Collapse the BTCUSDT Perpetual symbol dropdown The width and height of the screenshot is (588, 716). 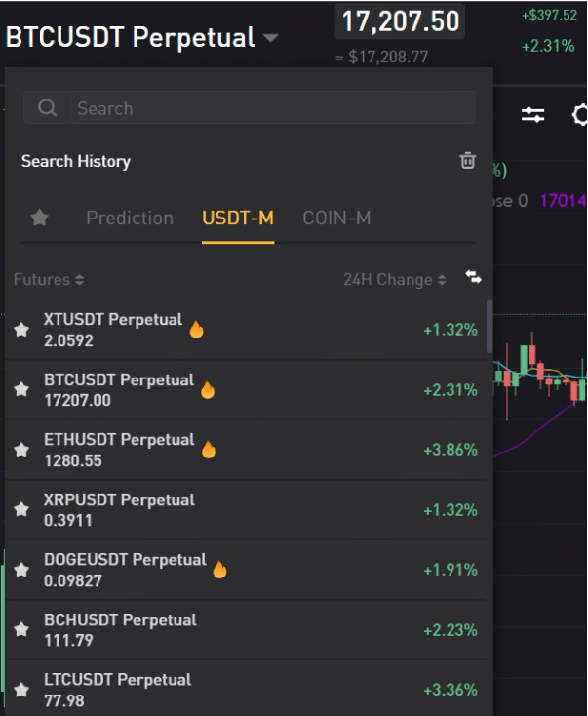click(270, 39)
